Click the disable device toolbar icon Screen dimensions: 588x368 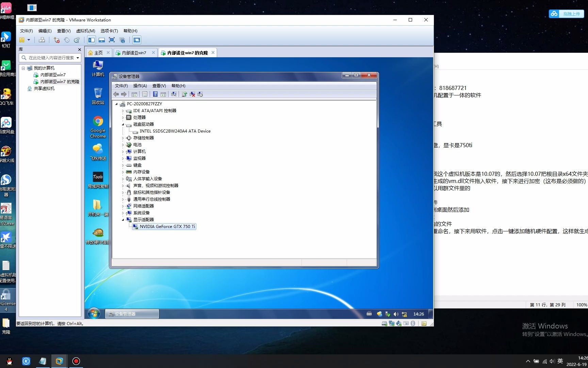coord(200,94)
